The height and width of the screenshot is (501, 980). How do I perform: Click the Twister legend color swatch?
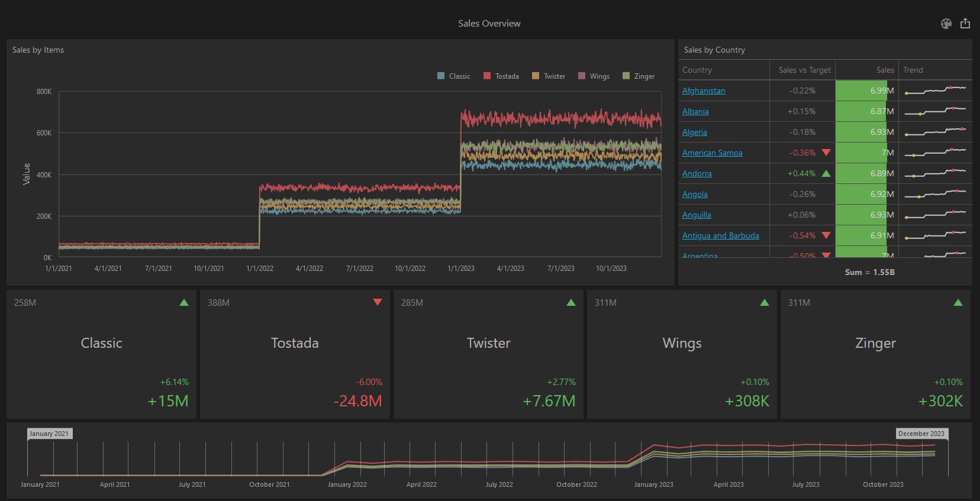536,76
